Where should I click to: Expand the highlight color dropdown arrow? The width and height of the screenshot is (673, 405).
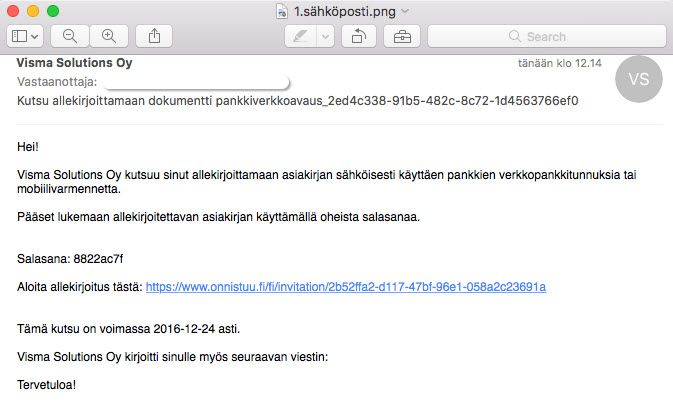point(326,36)
